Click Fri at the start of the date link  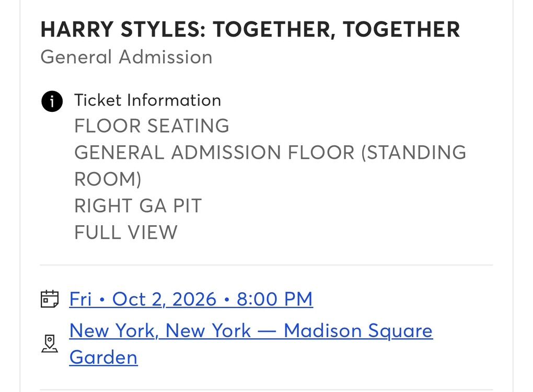coord(80,299)
